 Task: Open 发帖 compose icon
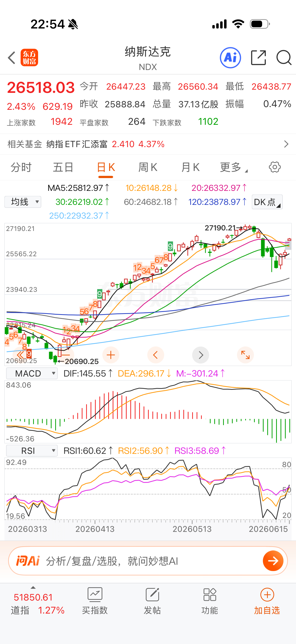[x=152, y=601]
